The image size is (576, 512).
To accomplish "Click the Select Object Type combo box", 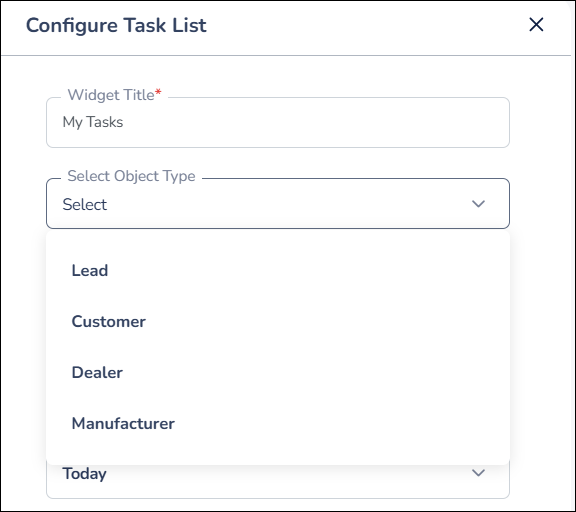I will 278,203.
